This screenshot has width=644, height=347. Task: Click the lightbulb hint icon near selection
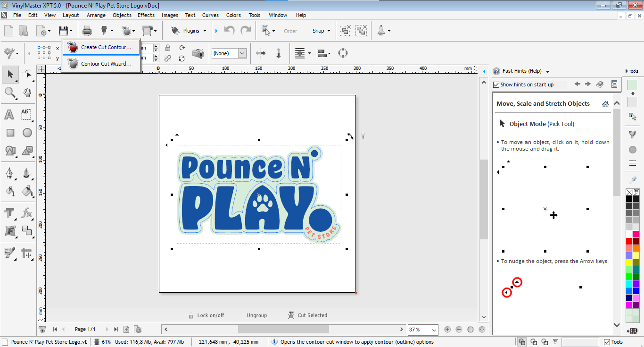[363, 135]
